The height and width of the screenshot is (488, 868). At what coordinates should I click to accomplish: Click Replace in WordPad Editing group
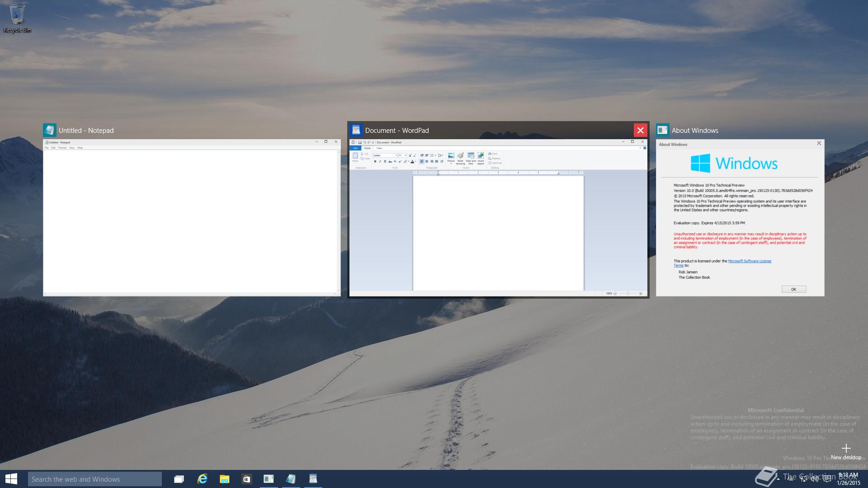(495, 159)
